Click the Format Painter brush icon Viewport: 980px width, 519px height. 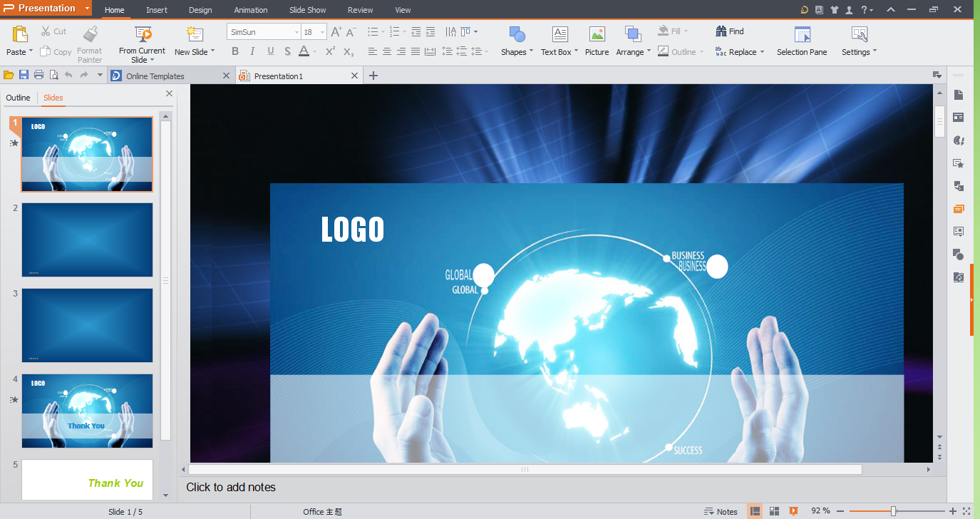90,34
